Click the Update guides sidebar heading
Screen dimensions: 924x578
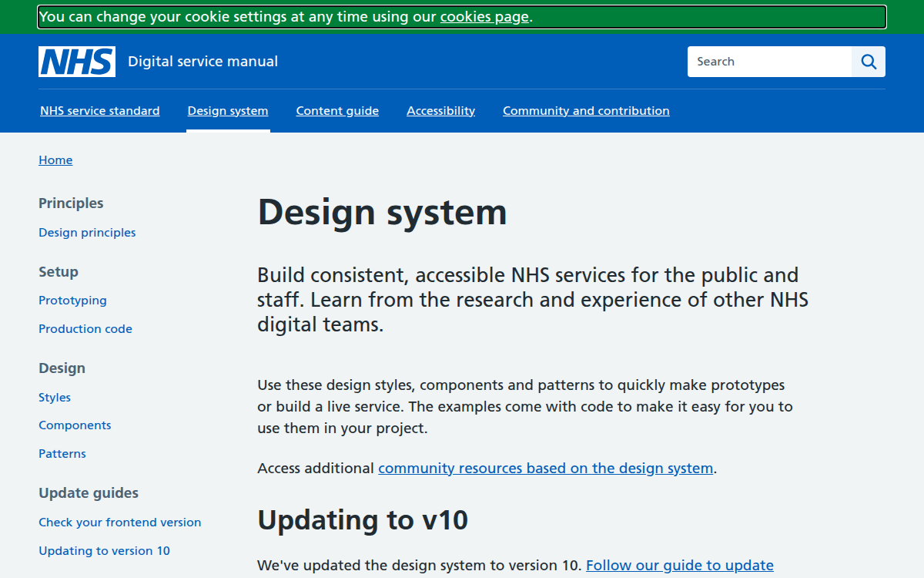tap(89, 493)
